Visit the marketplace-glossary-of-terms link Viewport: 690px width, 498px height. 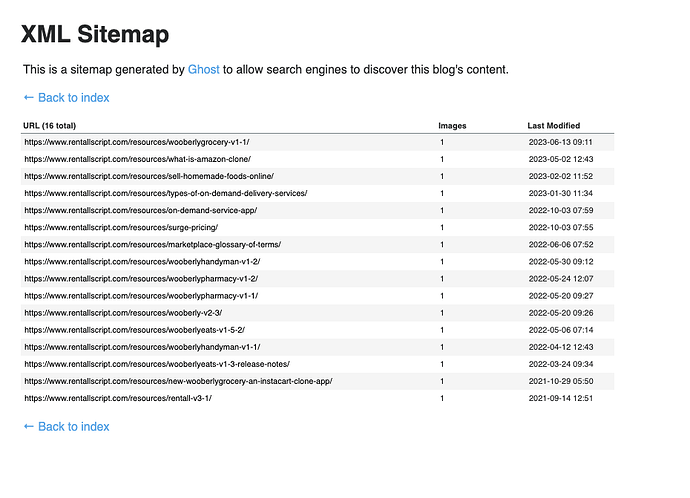point(153,244)
